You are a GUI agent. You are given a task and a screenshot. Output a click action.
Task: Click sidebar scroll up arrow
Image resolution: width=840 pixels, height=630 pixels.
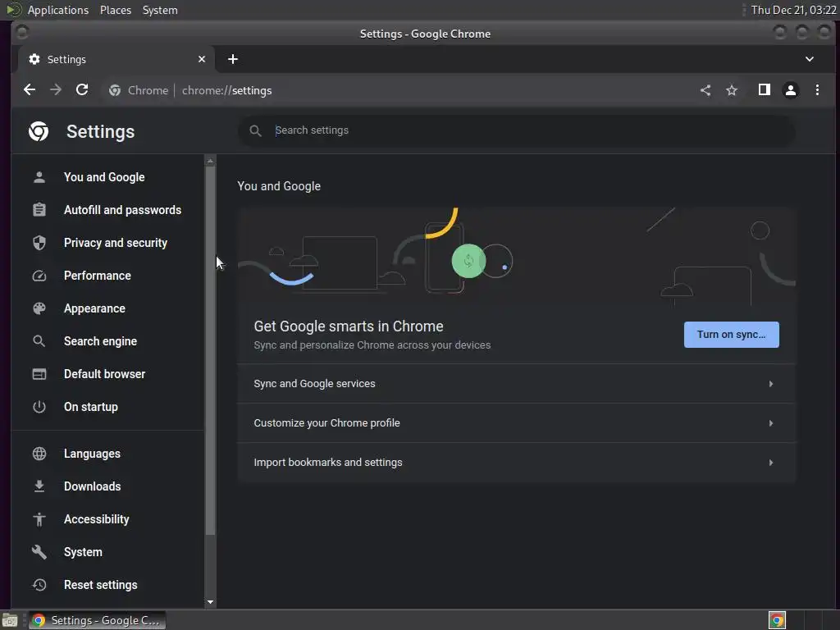pos(211,160)
